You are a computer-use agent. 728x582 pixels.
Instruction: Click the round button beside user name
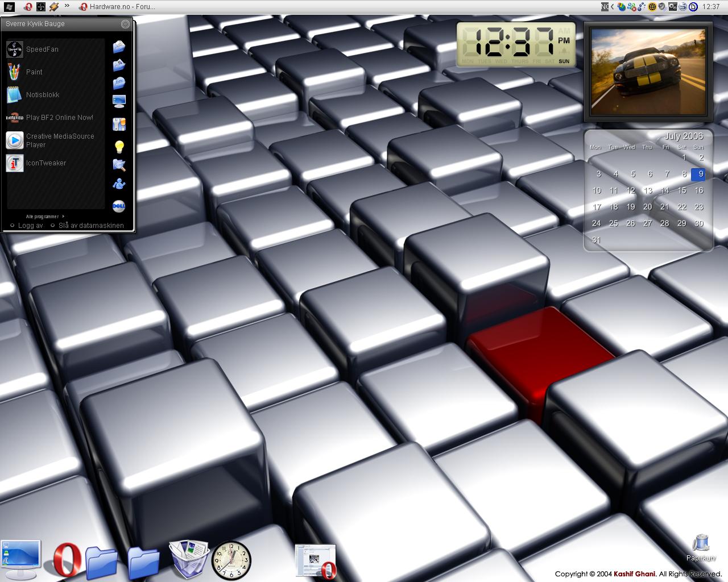pos(125,24)
